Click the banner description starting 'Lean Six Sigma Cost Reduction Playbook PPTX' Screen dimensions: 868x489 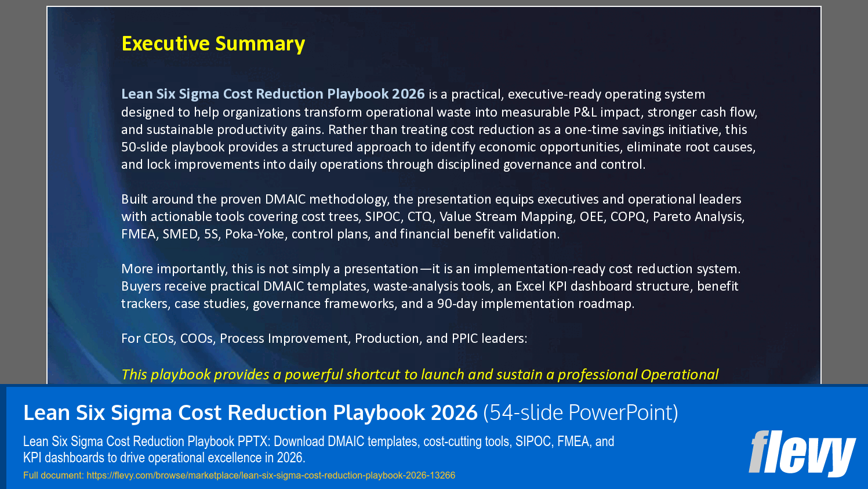click(318, 449)
